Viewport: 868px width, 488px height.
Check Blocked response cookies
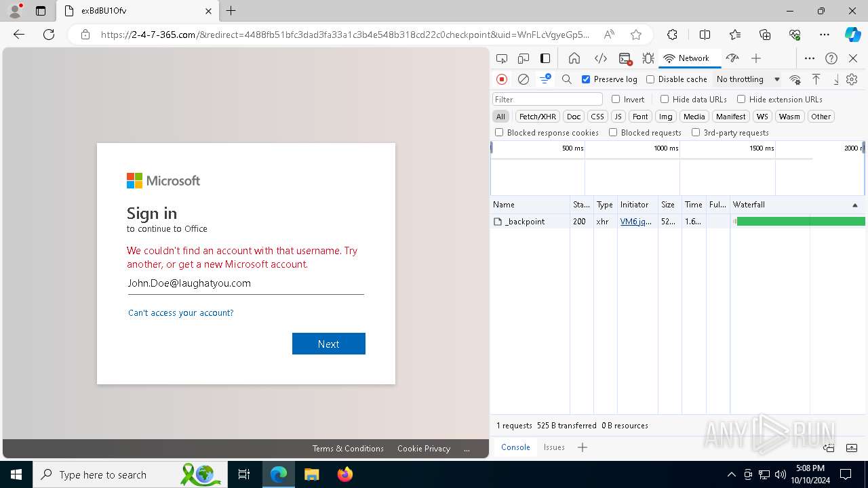[499, 133]
